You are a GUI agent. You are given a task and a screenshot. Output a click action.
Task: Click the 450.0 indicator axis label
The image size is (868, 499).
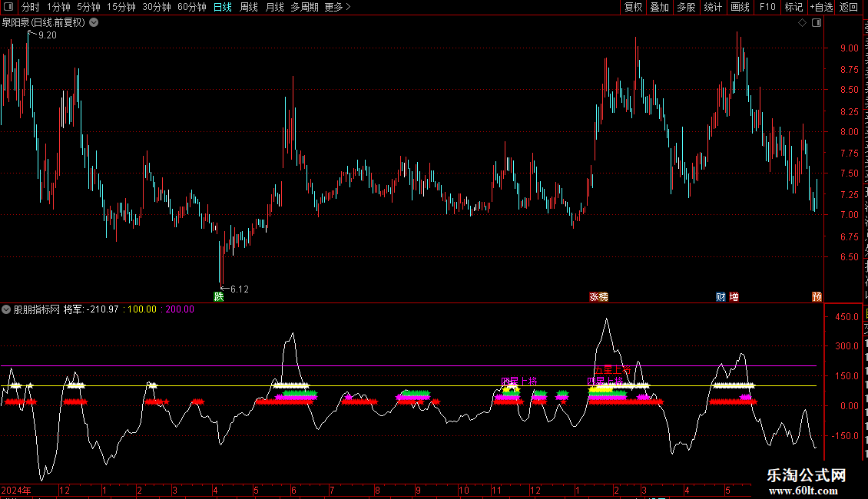coord(847,317)
